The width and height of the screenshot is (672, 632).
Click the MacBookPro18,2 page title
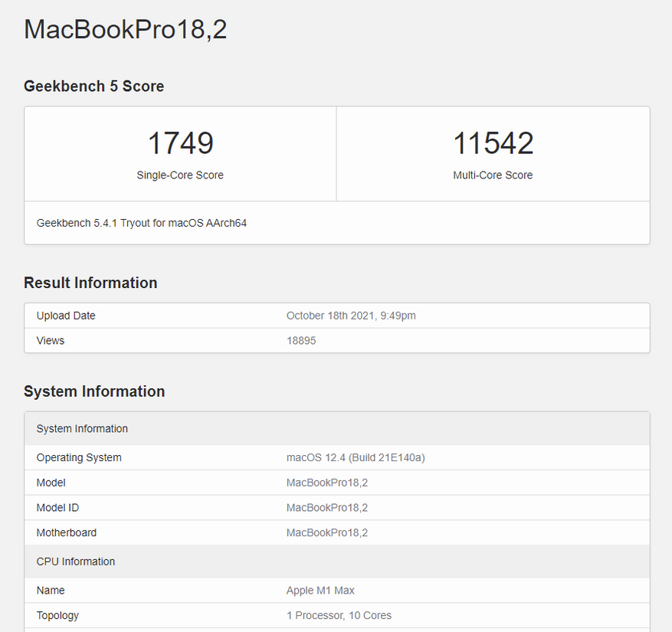click(x=125, y=30)
